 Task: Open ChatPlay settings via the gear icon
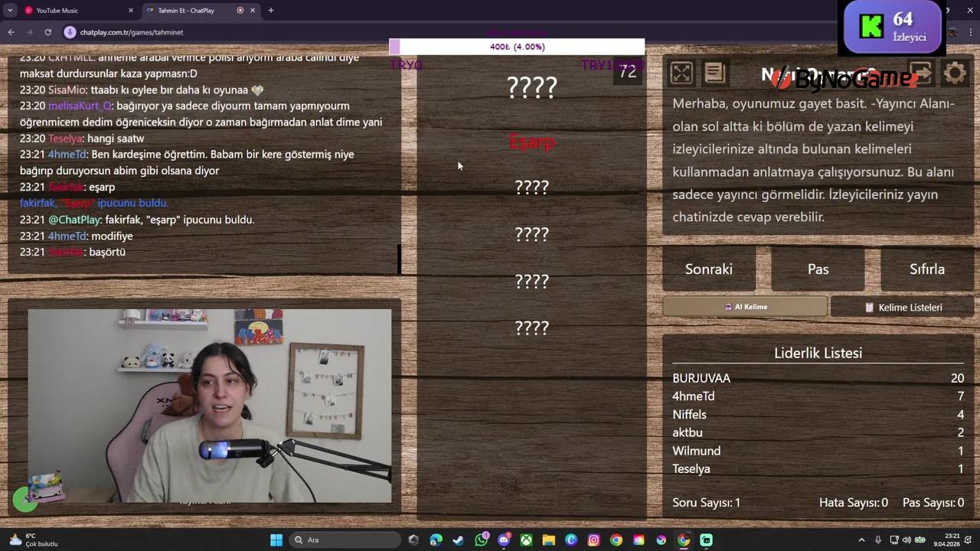955,73
